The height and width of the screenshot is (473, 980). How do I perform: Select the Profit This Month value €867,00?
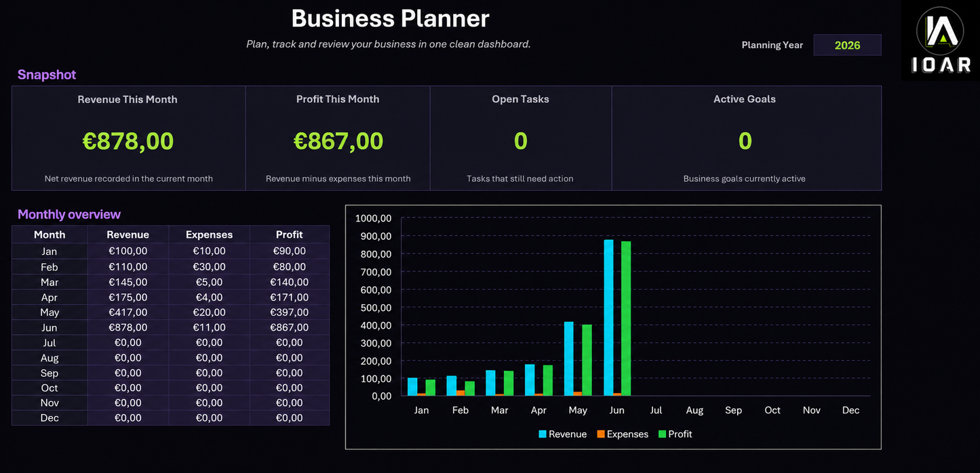338,141
